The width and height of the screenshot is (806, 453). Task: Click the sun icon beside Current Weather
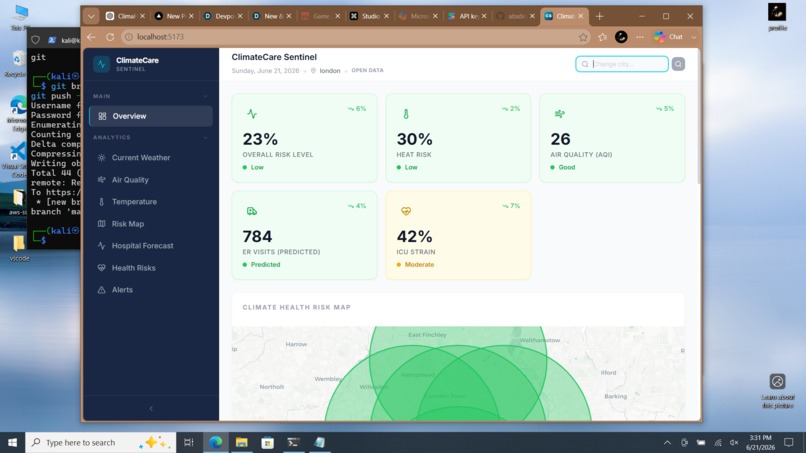(x=101, y=158)
